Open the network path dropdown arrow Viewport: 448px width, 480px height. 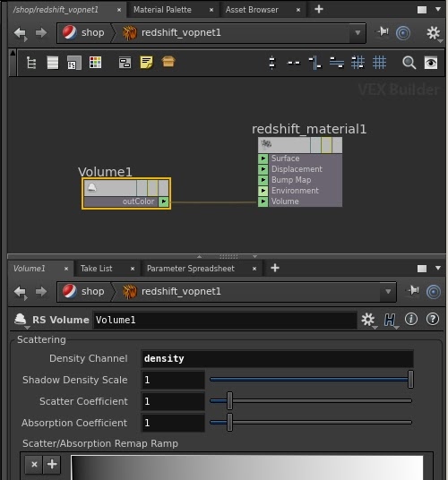tap(358, 32)
